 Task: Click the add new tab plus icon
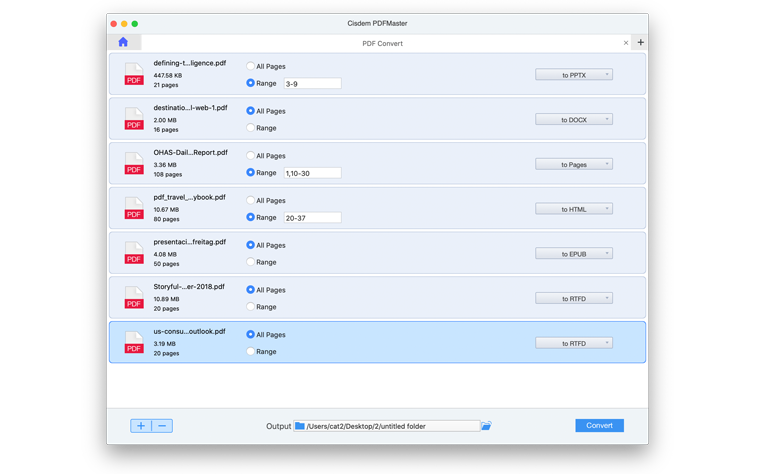point(640,42)
